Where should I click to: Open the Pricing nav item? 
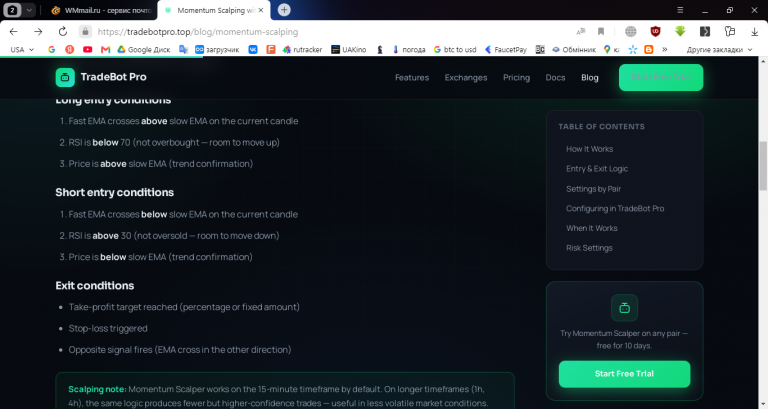[516, 77]
